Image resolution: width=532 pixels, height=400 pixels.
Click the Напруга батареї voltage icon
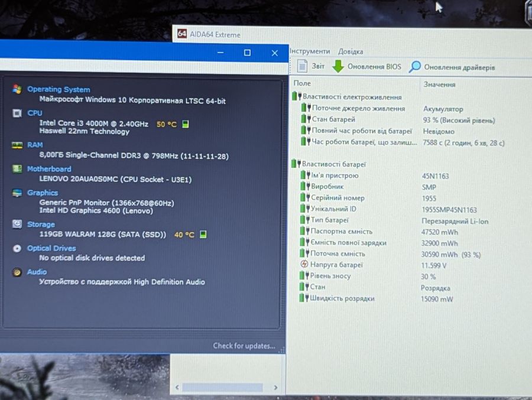(304, 264)
